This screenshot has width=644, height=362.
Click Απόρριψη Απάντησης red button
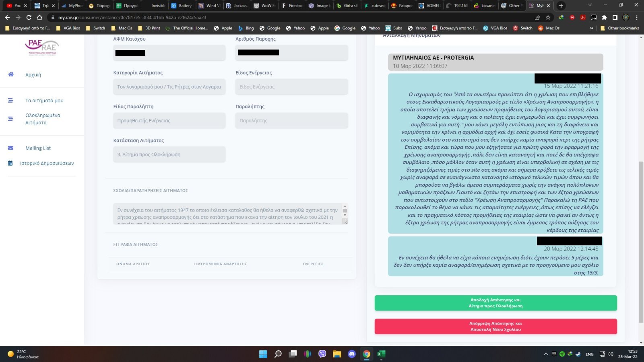coord(495,326)
